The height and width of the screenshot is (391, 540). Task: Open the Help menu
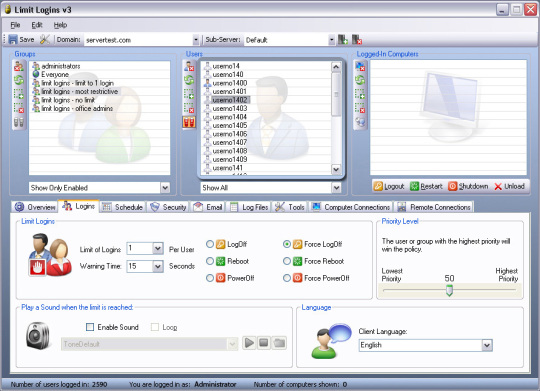point(60,25)
